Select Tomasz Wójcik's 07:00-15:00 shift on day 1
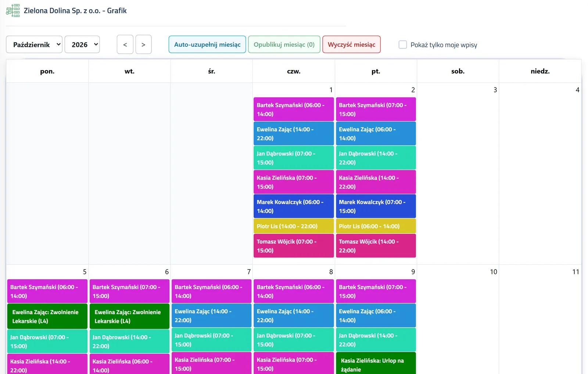 [294, 246]
